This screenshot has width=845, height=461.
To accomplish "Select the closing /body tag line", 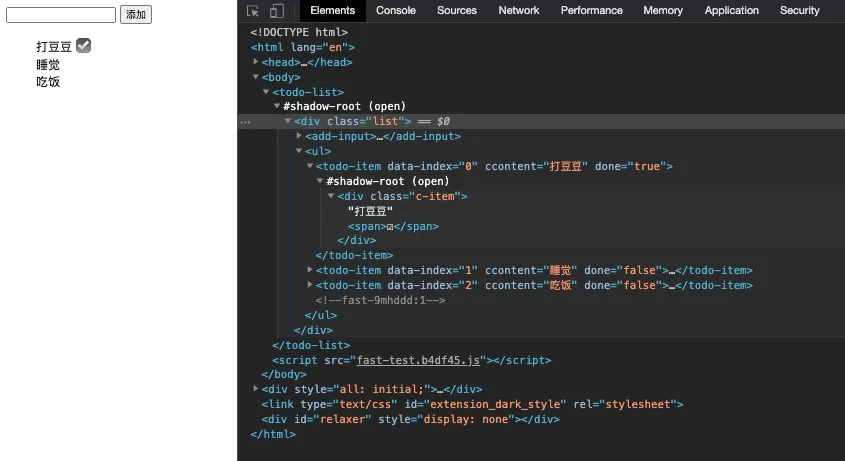I will 284,374.
